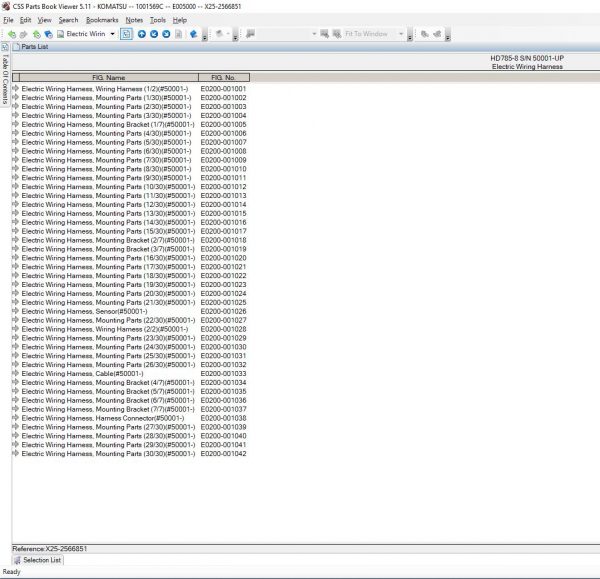Open the Search menu

68,20
